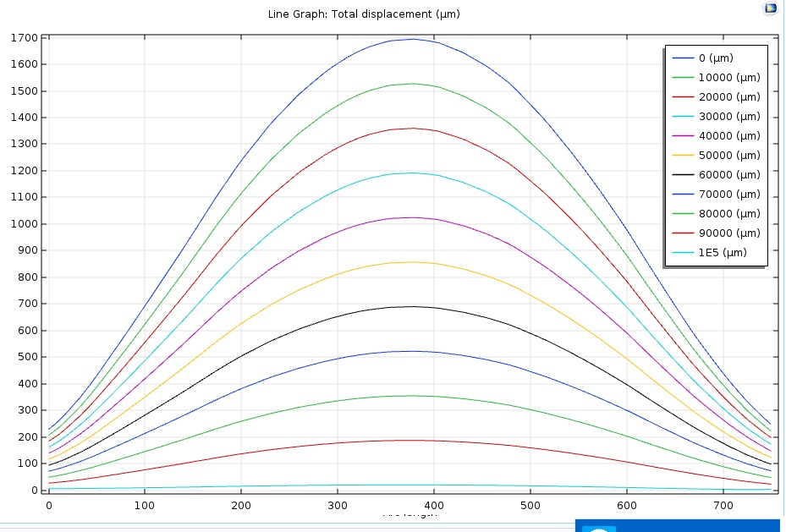Click the yellow line swatch for 50000

coord(683,156)
